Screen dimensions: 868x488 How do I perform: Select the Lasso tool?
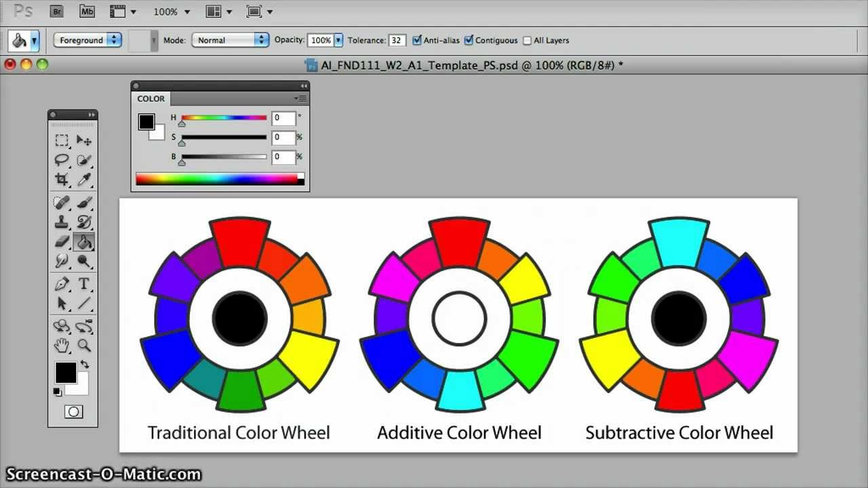[62, 160]
